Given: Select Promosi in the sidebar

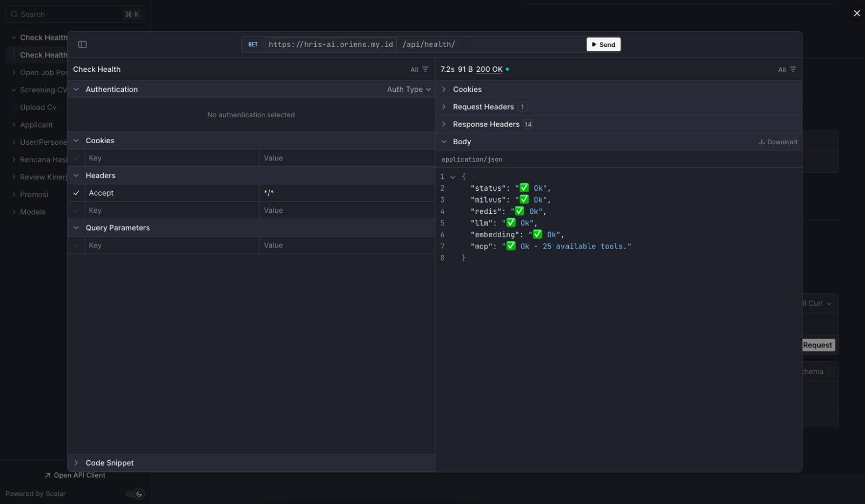Looking at the screenshot, I should [34, 194].
